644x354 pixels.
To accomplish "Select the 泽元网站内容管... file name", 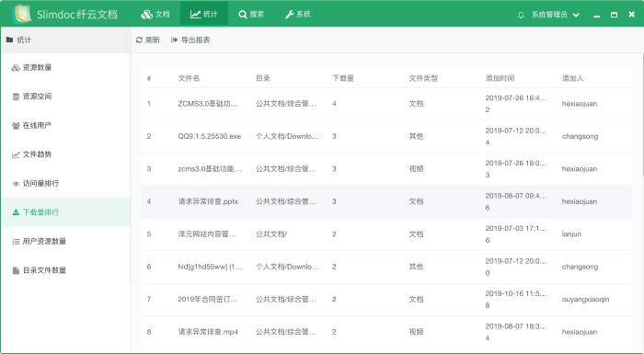I will pos(207,234).
